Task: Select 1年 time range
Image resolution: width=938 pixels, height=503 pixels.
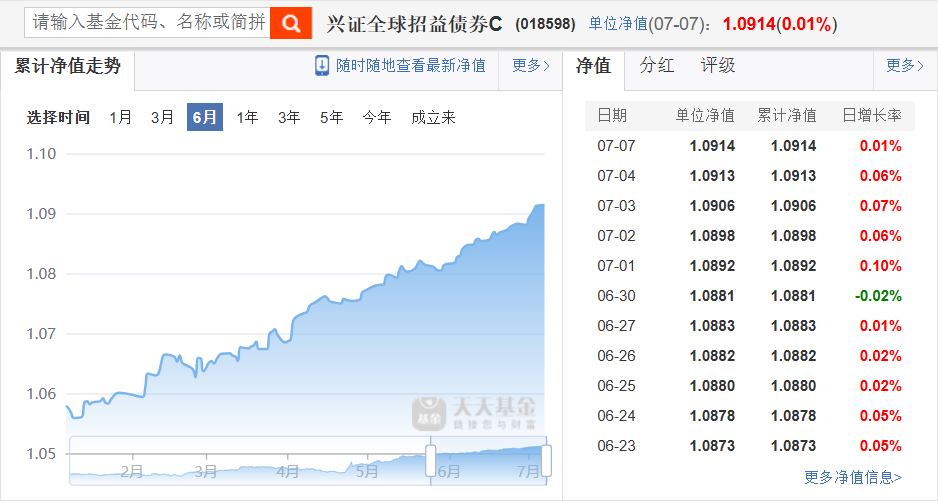Action: 247,117
